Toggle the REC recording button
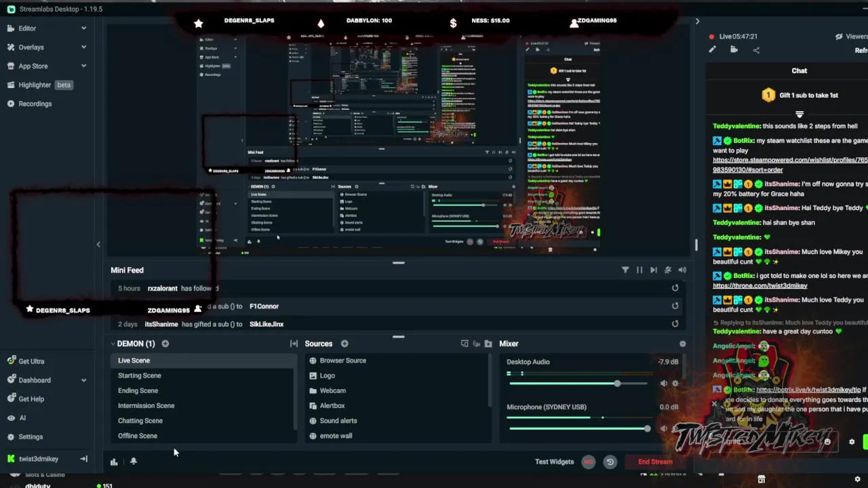The image size is (868, 488). tap(589, 462)
